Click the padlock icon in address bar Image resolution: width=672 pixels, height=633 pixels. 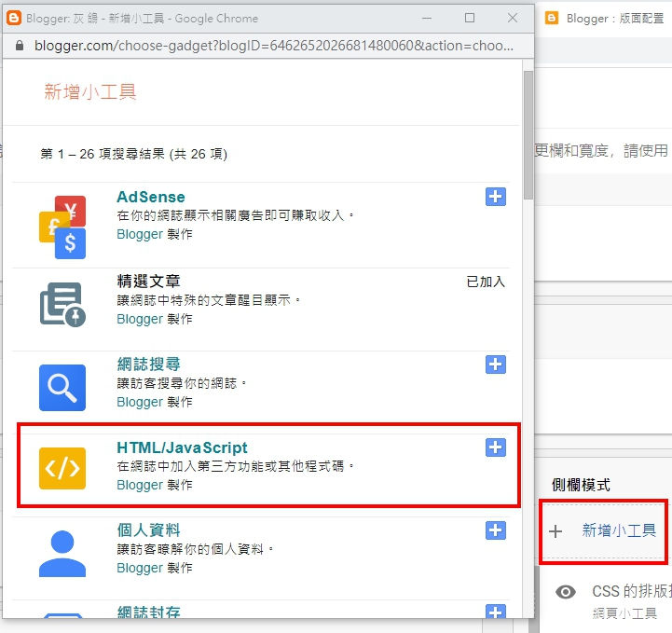click(20, 46)
